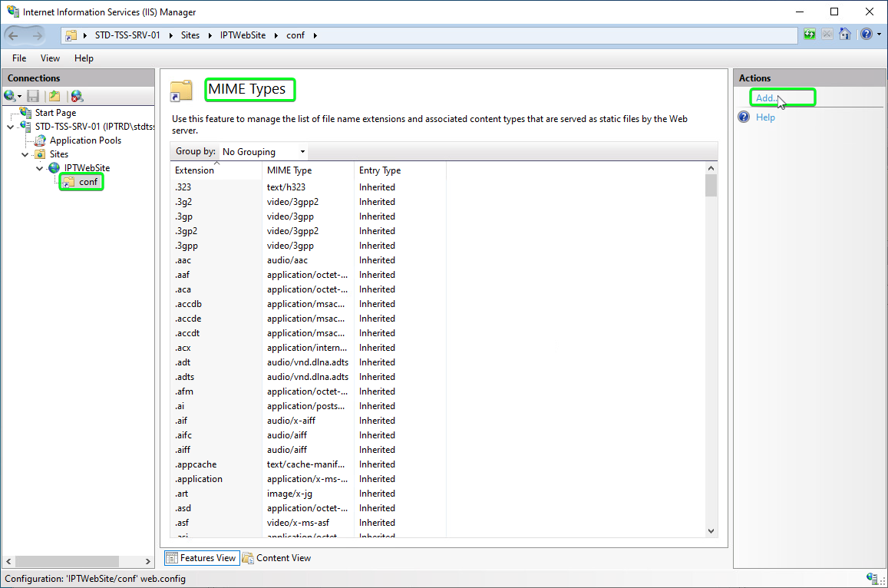The image size is (888, 588).
Task: Open the dropdown arrow next to top-right help icon
Action: [879, 35]
